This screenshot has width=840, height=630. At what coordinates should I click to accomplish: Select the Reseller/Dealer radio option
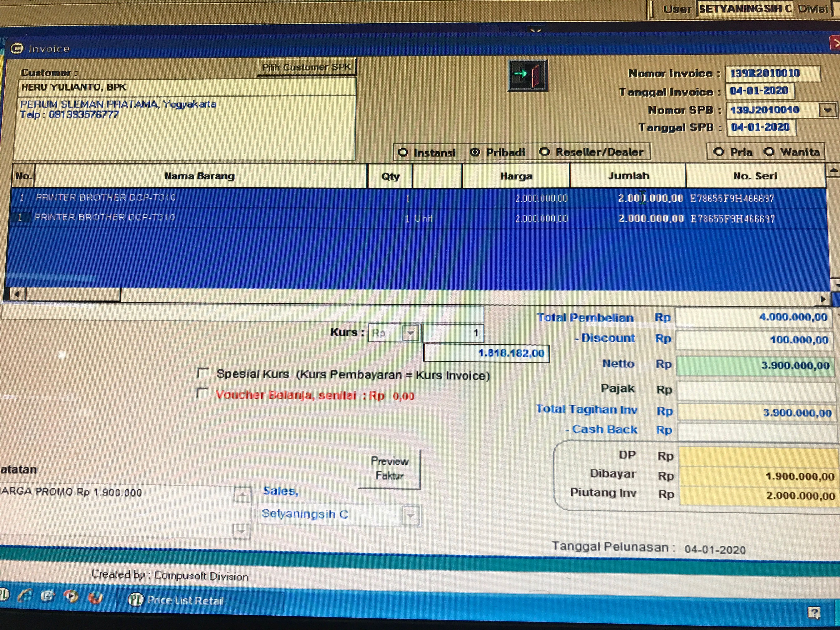coord(544,152)
